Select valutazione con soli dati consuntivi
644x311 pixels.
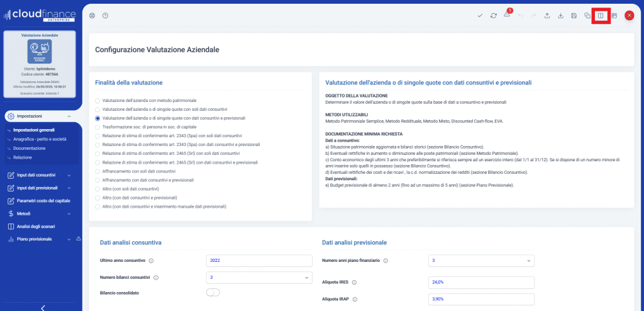coord(97,110)
